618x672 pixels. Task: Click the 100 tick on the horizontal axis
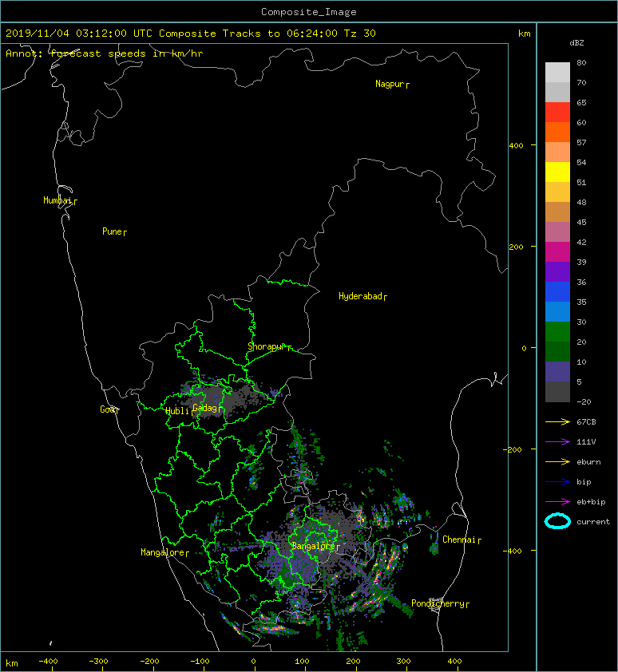pyautogui.click(x=302, y=662)
